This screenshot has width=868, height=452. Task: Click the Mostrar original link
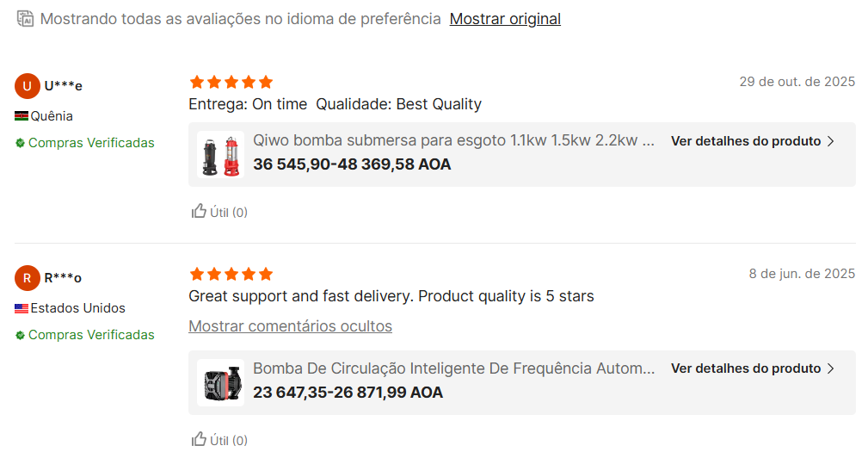pyautogui.click(x=505, y=19)
